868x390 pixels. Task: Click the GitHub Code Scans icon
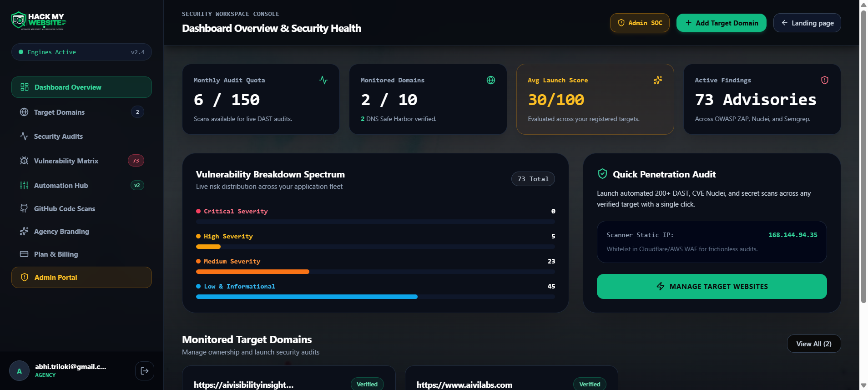(24, 208)
